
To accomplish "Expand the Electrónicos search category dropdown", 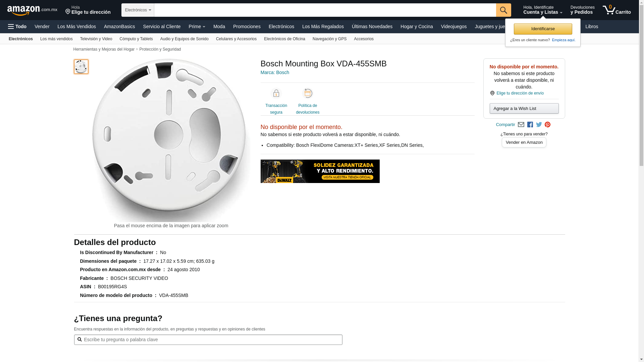I will [138, 10].
